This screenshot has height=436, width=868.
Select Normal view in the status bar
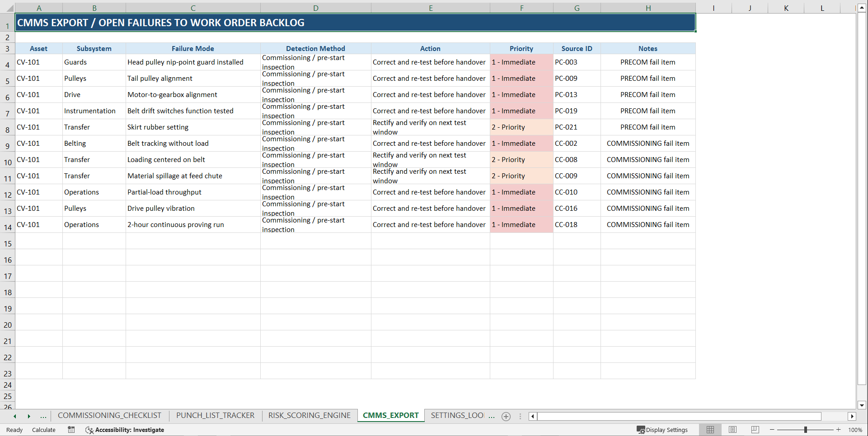[710, 430]
